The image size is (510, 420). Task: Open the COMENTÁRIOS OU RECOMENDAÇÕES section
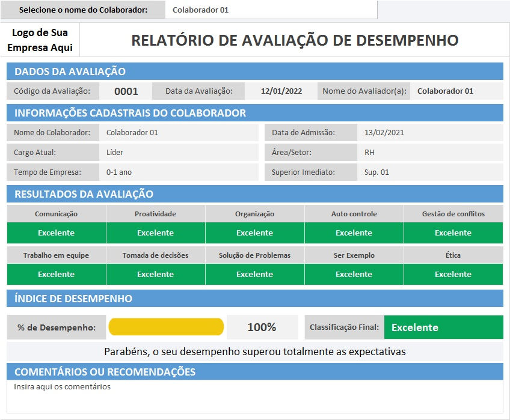tap(255, 371)
